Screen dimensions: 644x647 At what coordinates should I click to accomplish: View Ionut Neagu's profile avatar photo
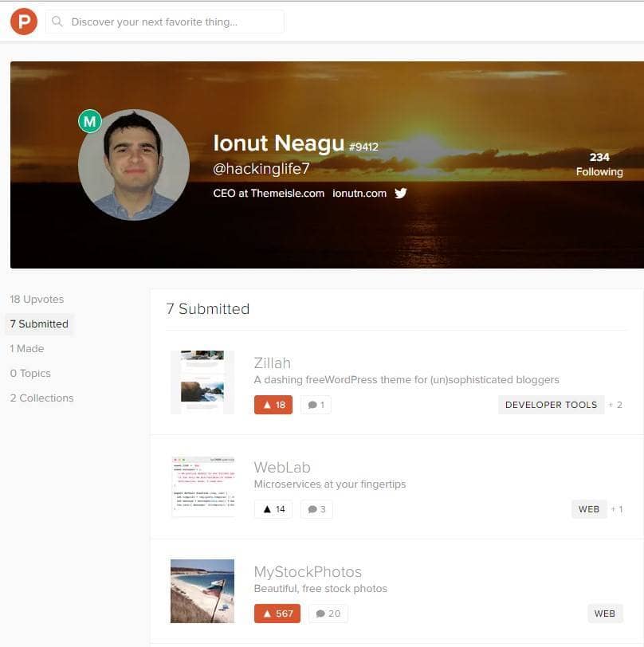click(x=134, y=165)
